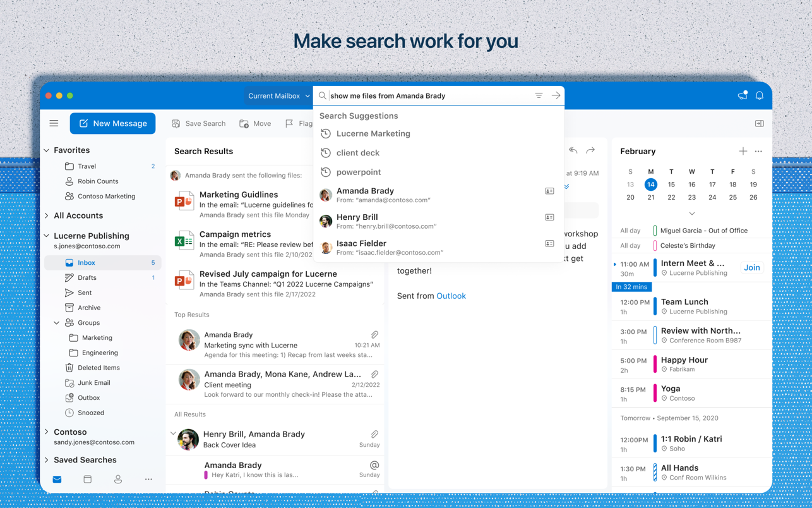
Task: Open contact card icon for Isaac Fielder
Action: pos(549,243)
